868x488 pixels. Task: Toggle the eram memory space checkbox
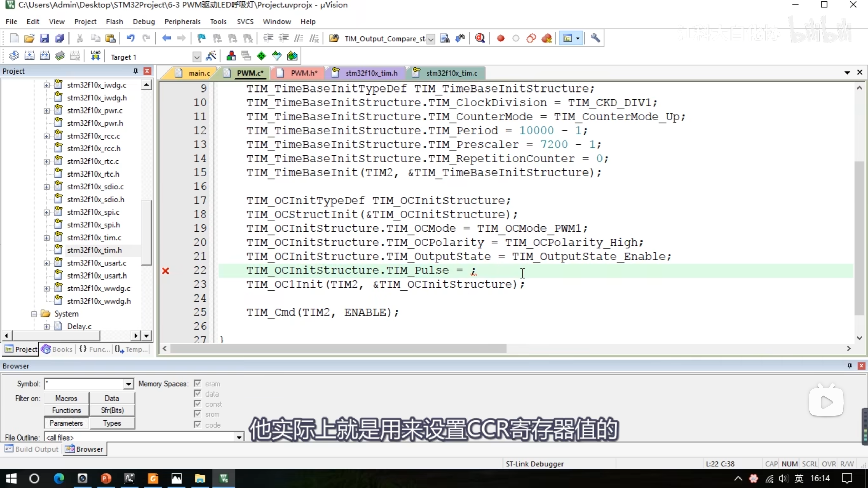[198, 383]
